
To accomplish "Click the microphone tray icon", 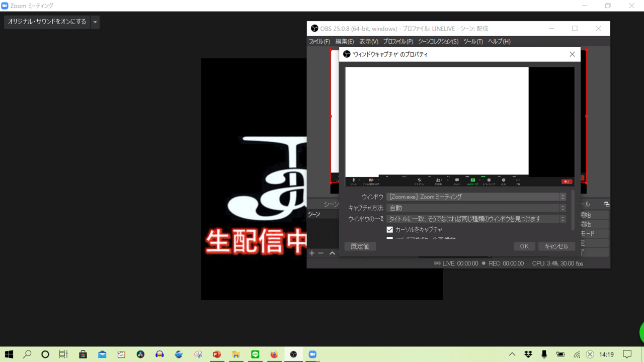I will [544, 354].
